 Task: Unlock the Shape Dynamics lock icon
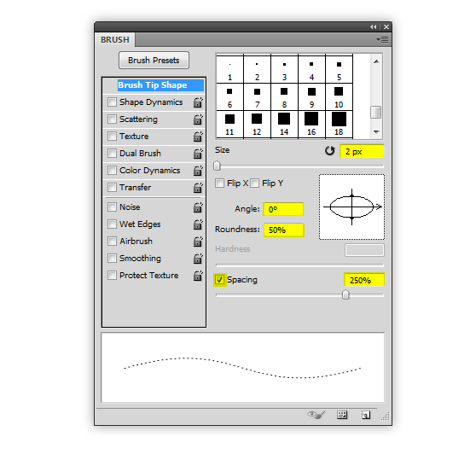[198, 102]
